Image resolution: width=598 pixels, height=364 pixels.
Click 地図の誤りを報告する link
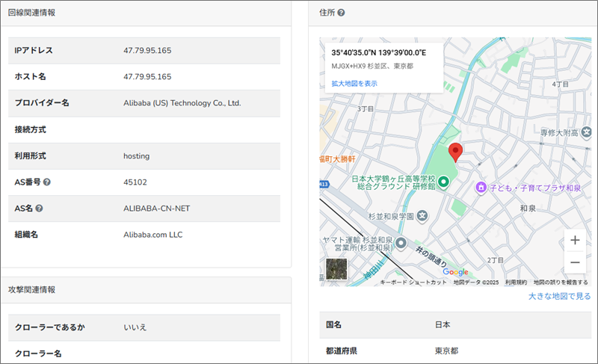561,283
